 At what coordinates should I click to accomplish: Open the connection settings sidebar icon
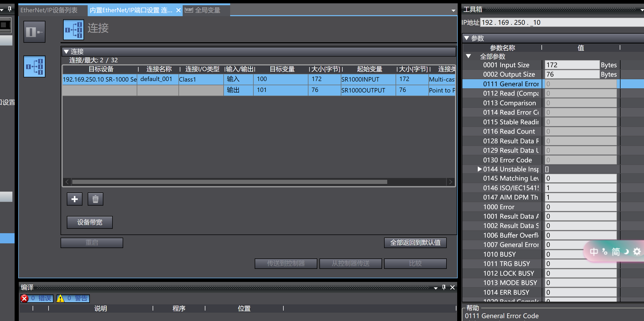click(x=34, y=66)
